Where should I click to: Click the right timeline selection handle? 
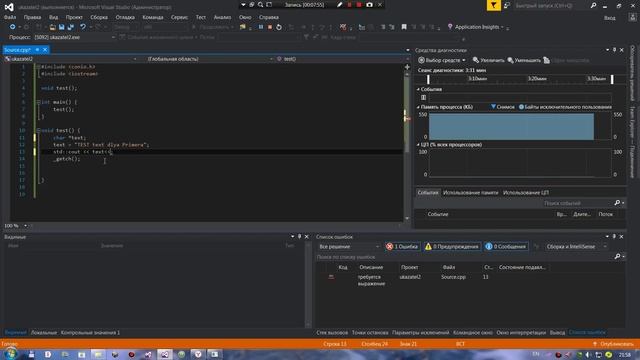[x=612, y=79]
